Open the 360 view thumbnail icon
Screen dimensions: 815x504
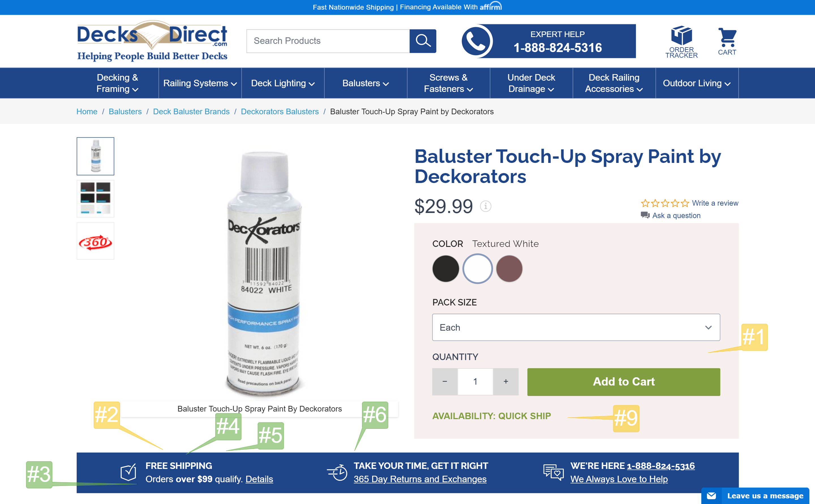click(x=95, y=241)
